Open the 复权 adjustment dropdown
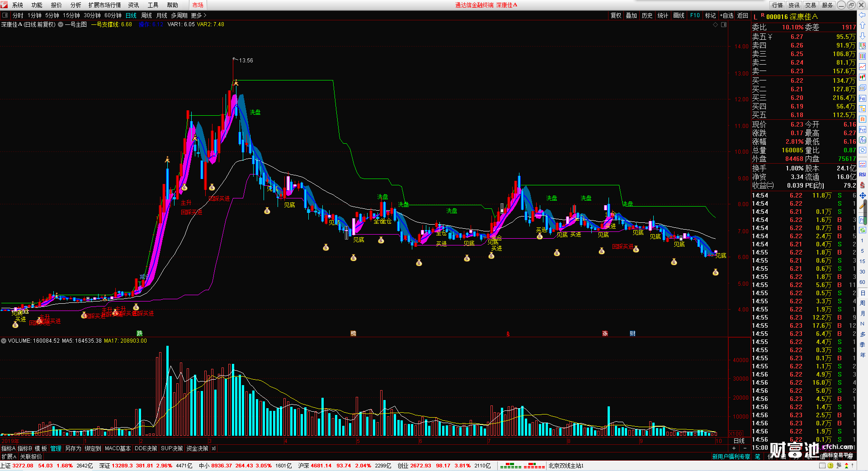 point(616,15)
